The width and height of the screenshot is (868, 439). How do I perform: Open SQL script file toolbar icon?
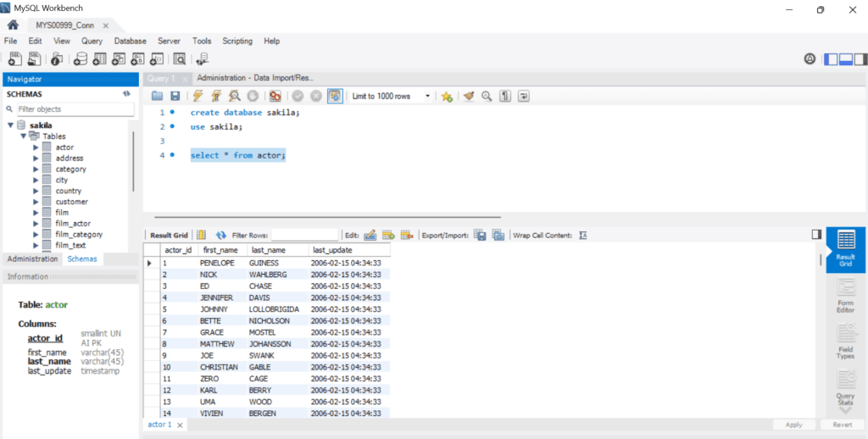pos(34,58)
